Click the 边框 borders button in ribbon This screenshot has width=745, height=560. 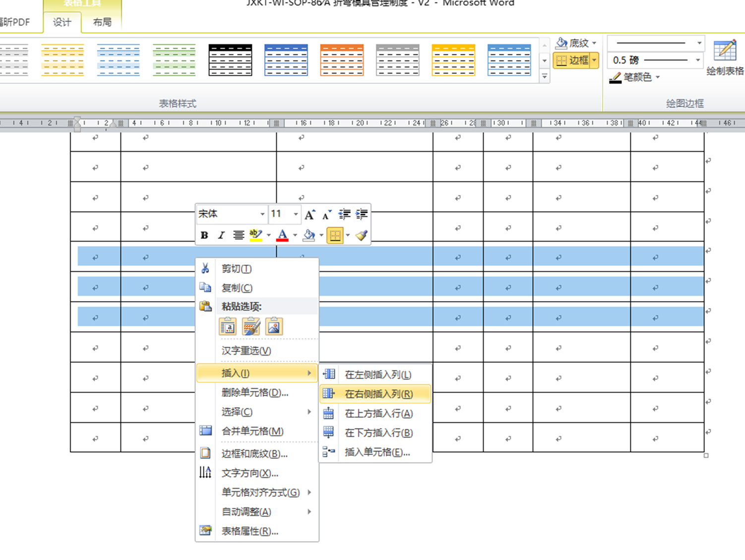571,61
